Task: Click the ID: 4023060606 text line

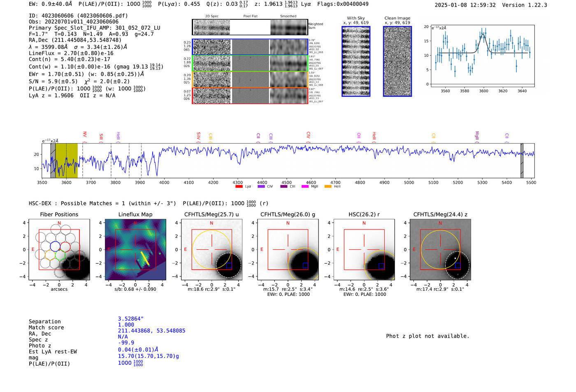Action: (78, 16)
